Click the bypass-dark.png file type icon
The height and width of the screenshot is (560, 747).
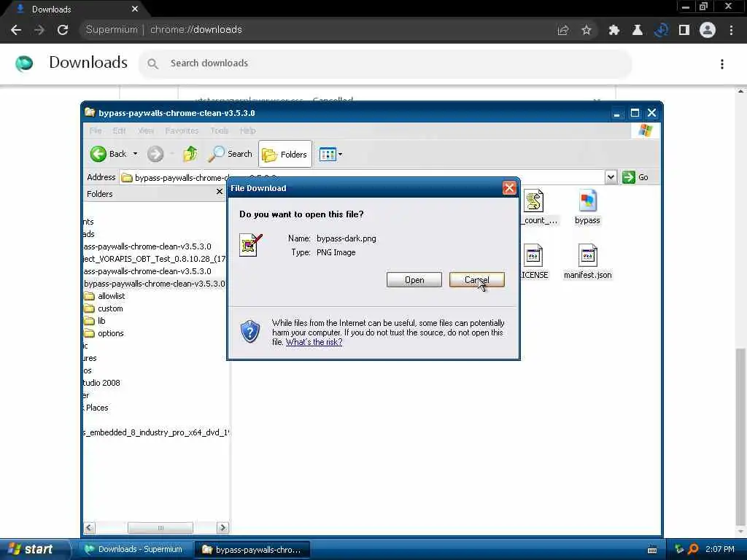point(251,245)
